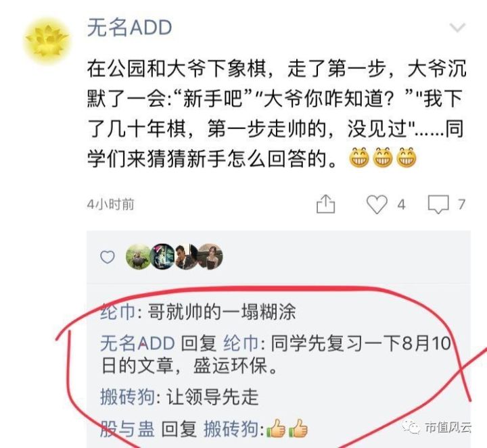Tap the small heart in the likes row
The height and width of the screenshot is (448, 487).
(108, 257)
